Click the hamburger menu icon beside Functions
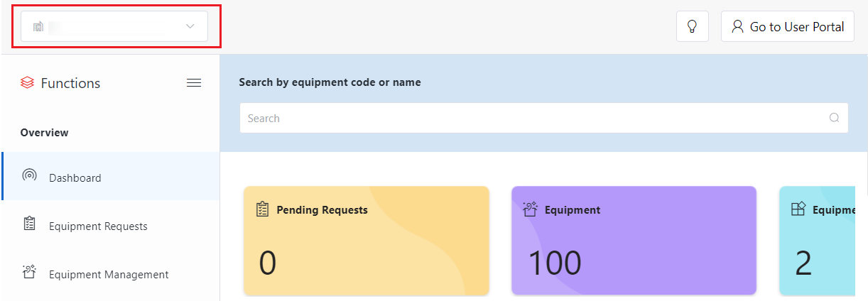 [193, 83]
